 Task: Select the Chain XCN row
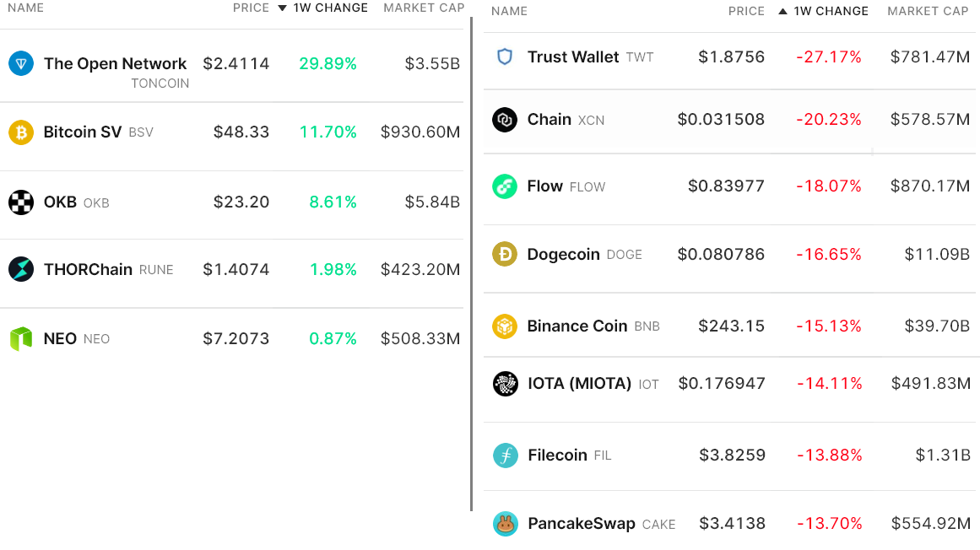[731, 120]
